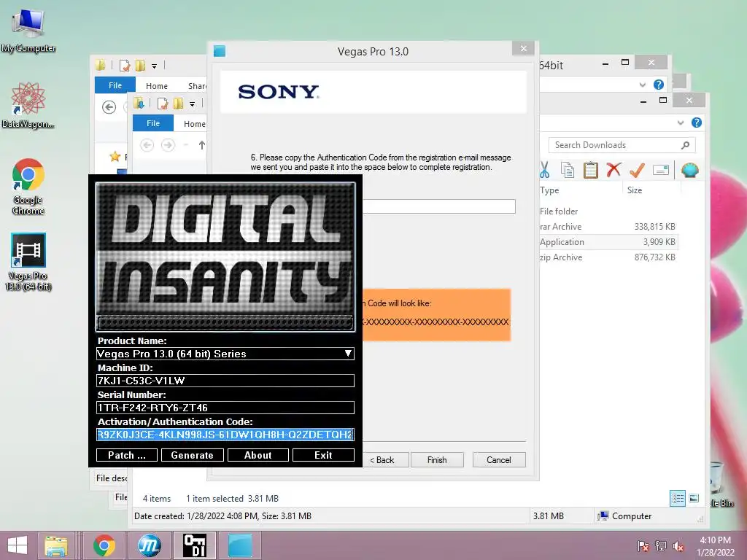The image size is (747, 560).
Task: Open Maxthon browser from the taskbar
Action: coord(149,545)
